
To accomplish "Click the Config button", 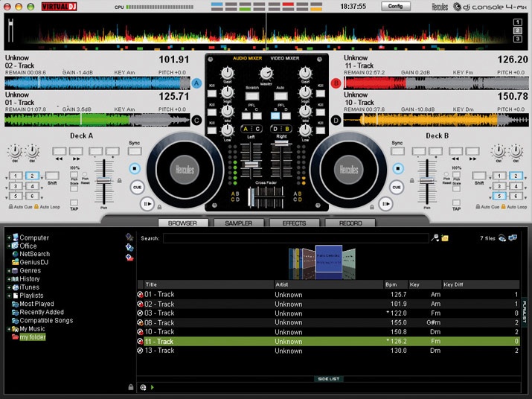I will click(x=395, y=6).
